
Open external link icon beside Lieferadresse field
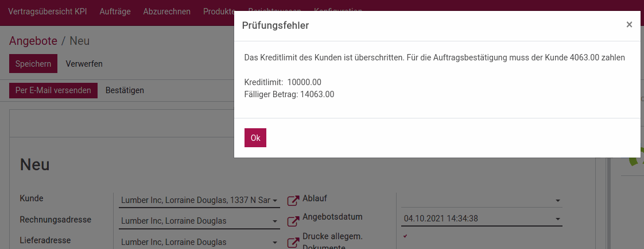(x=293, y=243)
